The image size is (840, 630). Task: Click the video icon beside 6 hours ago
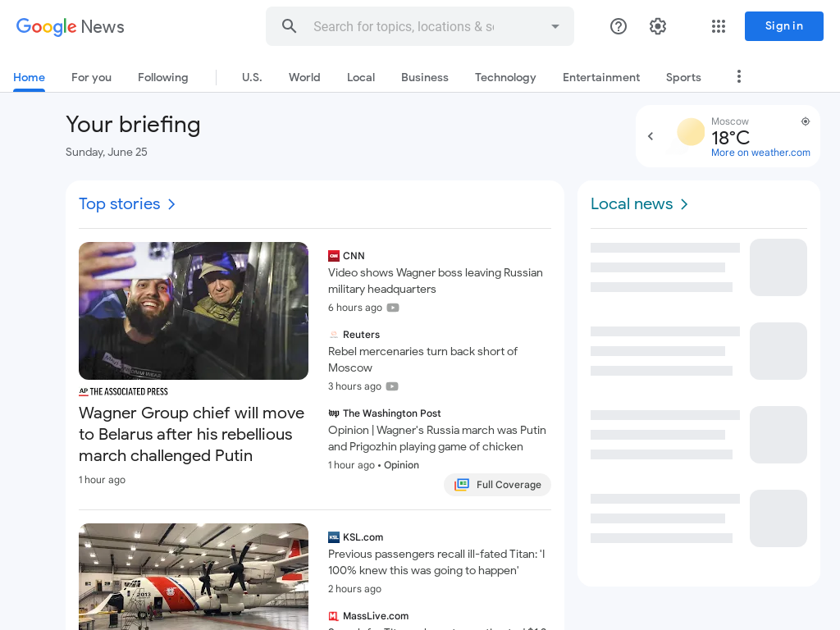[393, 308]
